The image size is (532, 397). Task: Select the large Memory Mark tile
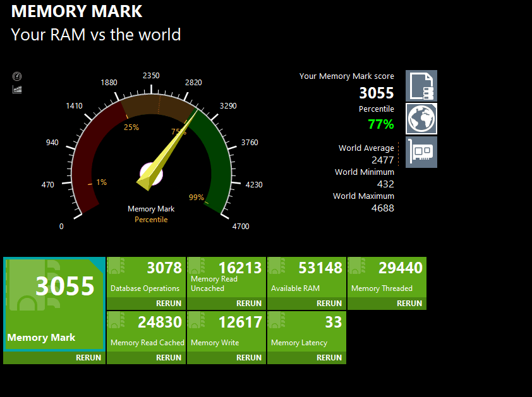54,304
